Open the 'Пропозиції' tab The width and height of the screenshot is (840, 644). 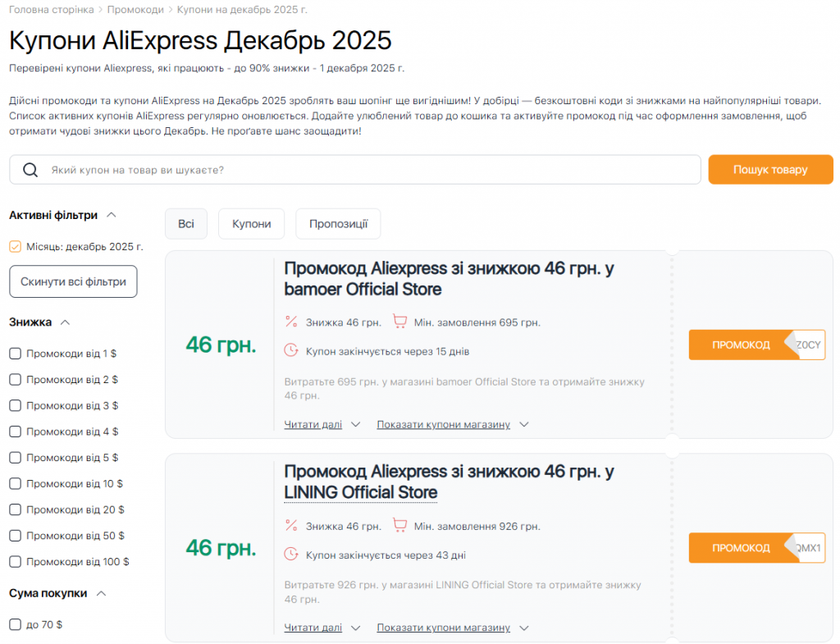[x=338, y=223]
